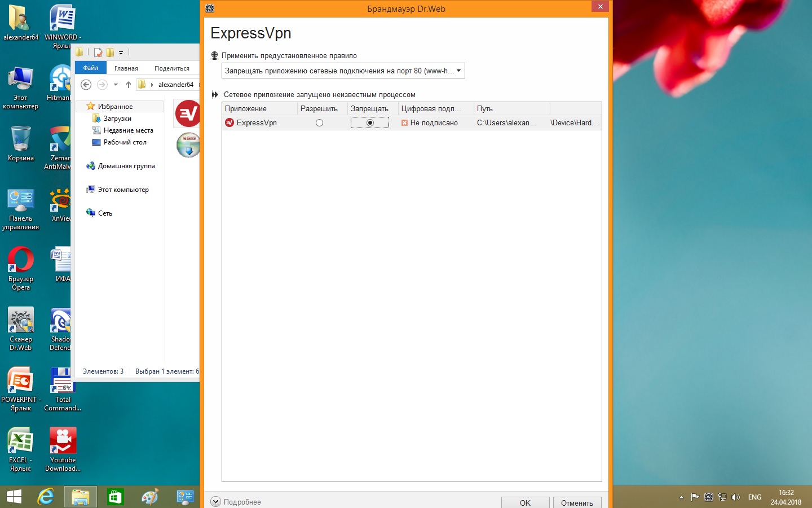Select Рабочий стол in the Explorer sidebar

(x=125, y=142)
